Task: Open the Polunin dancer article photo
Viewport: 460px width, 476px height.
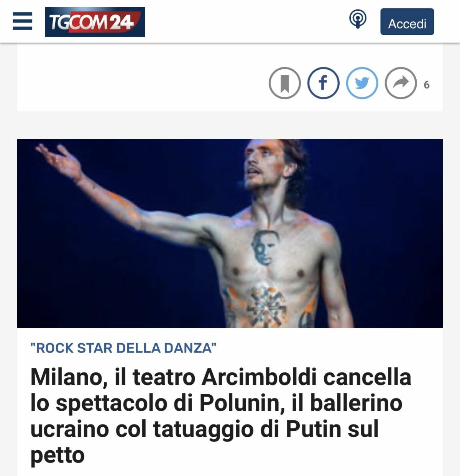Action: [230, 233]
